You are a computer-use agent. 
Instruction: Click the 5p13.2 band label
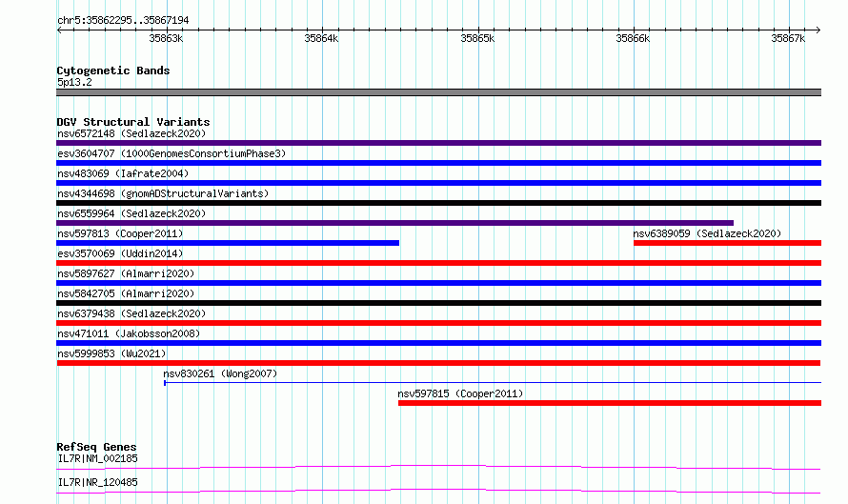pos(74,82)
